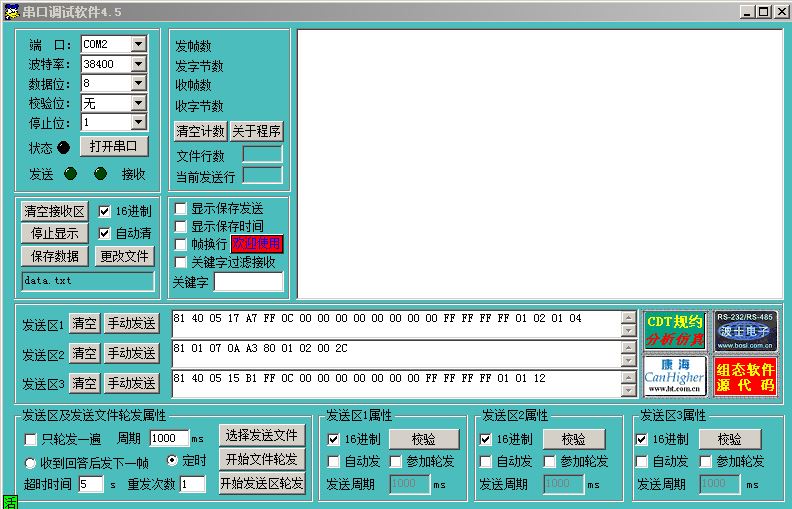Click 手动发送 for 发送区3
Screen dimensions: 792x509
[132, 383]
